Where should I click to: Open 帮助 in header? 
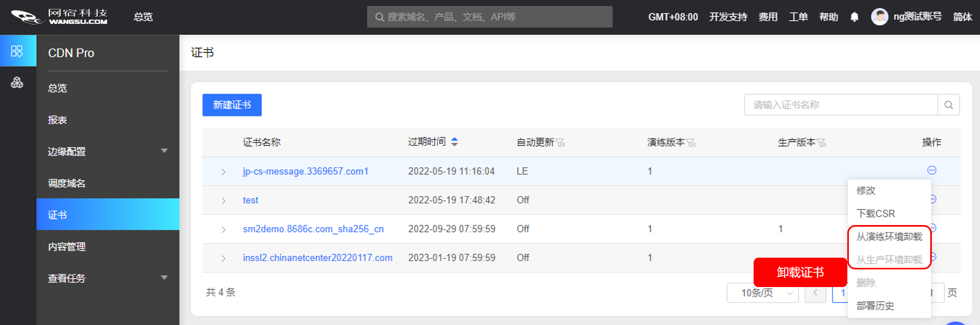click(829, 17)
